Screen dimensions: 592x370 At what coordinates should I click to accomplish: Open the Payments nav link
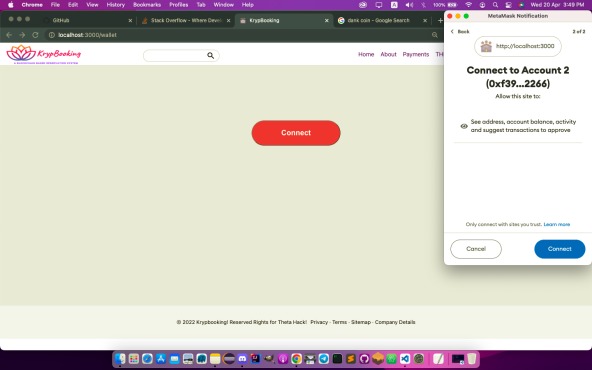pos(416,54)
